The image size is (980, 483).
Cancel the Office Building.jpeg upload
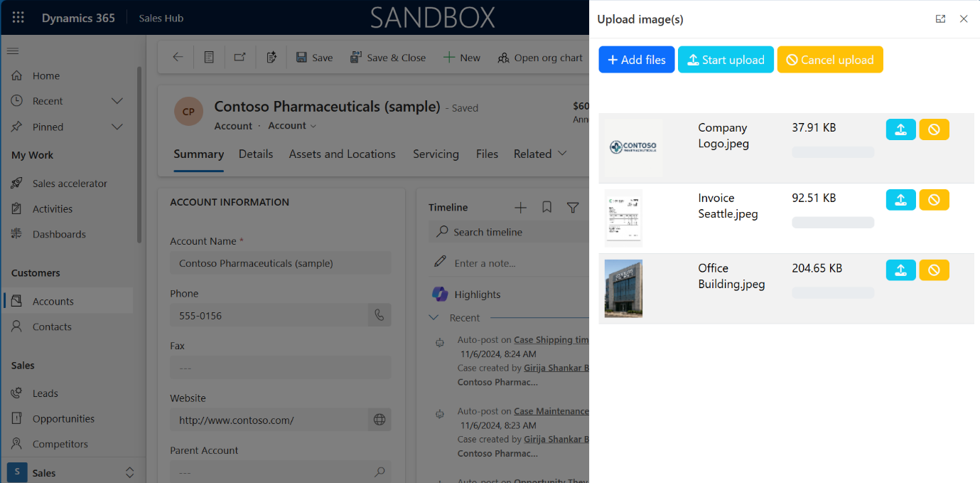(x=934, y=270)
